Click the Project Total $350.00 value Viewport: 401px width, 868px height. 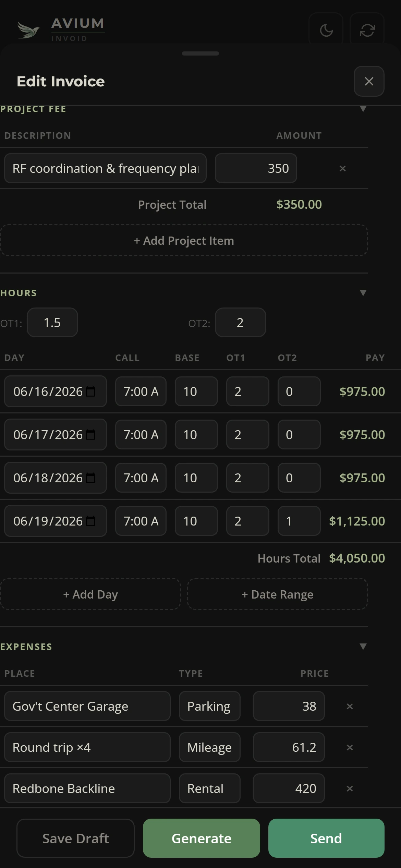pyautogui.click(x=299, y=204)
